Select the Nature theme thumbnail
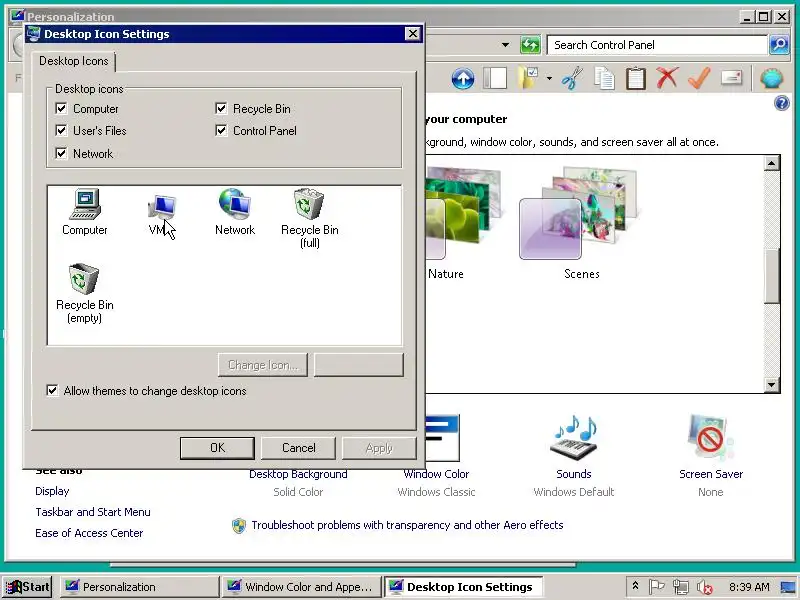 pyautogui.click(x=463, y=212)
